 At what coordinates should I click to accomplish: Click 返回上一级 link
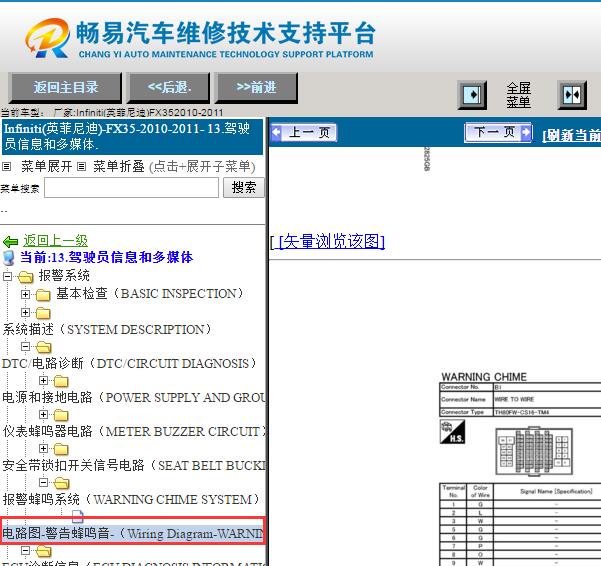tap(56, 241)
